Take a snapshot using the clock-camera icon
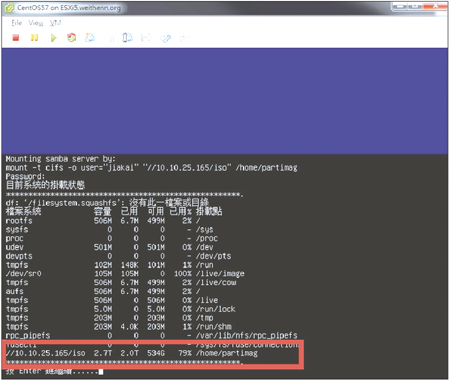Image resolution: width=450 pixels, height=381 pixels. (89, 38)
